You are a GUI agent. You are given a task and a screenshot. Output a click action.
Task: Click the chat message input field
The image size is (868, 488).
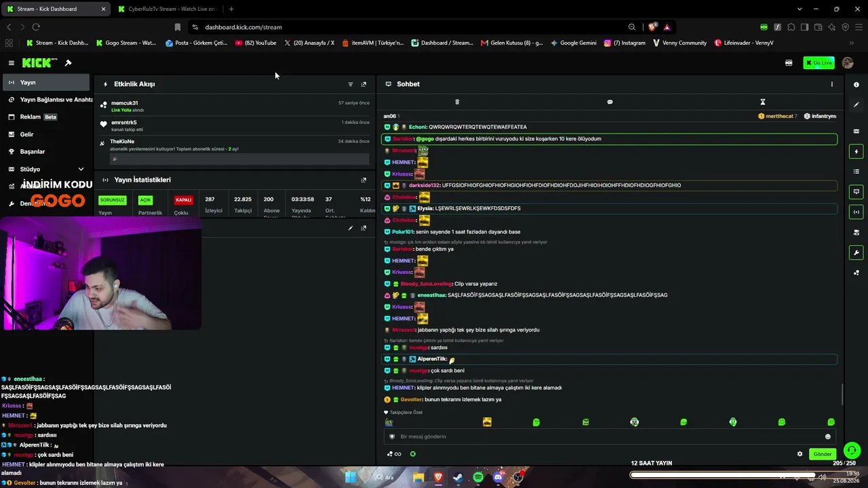click(x=610, y=436)
